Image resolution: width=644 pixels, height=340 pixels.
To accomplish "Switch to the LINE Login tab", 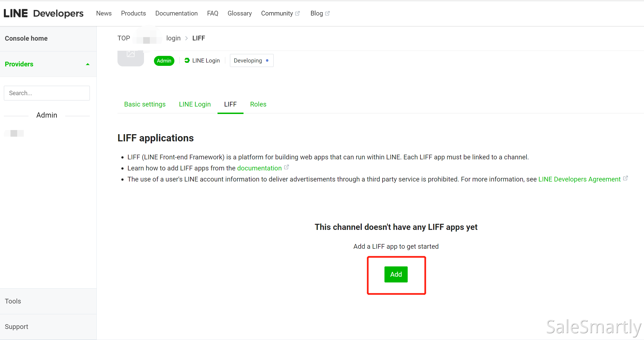I will point(195,104).
